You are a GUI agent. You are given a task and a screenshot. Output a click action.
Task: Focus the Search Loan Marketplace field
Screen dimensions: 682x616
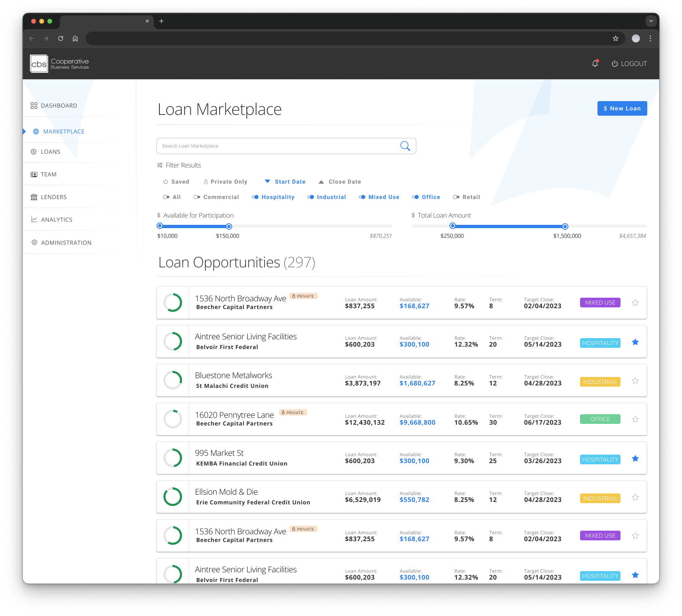click(286, 146)
